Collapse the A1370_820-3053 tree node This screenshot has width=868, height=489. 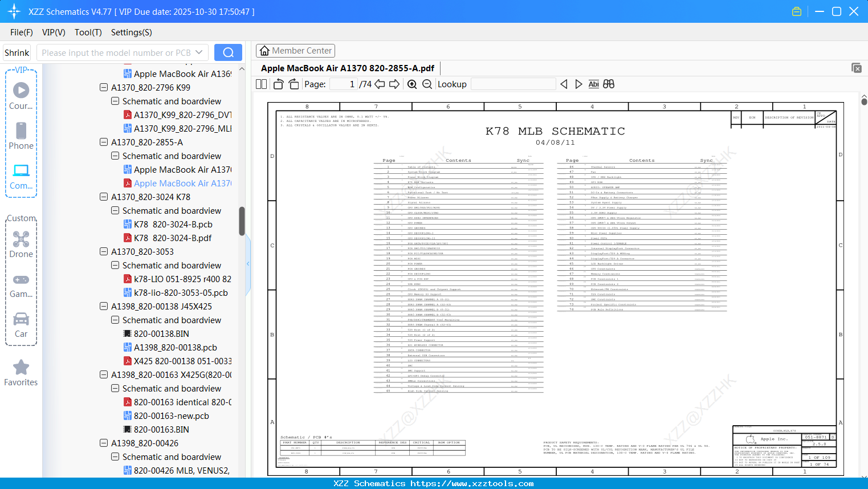pos(104,251)
